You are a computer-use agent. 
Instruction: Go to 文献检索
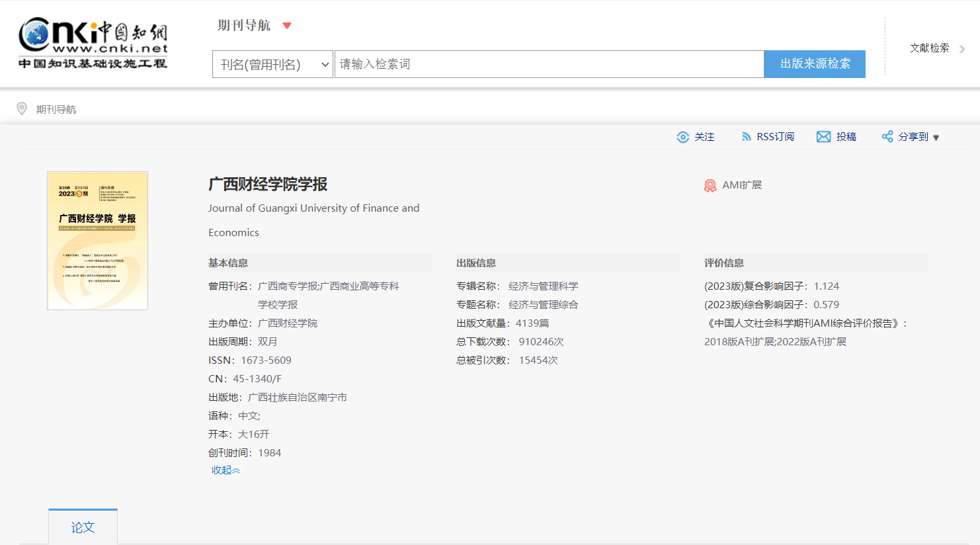pos(930,48)
